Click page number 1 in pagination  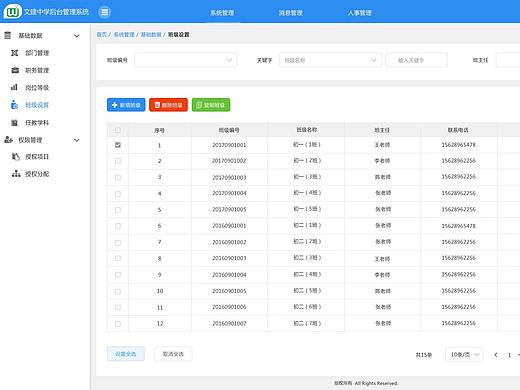pos(509,355)
